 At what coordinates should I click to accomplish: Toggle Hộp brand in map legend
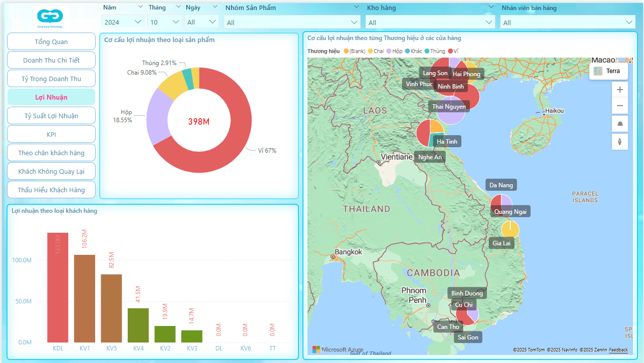tap(394, 51)
